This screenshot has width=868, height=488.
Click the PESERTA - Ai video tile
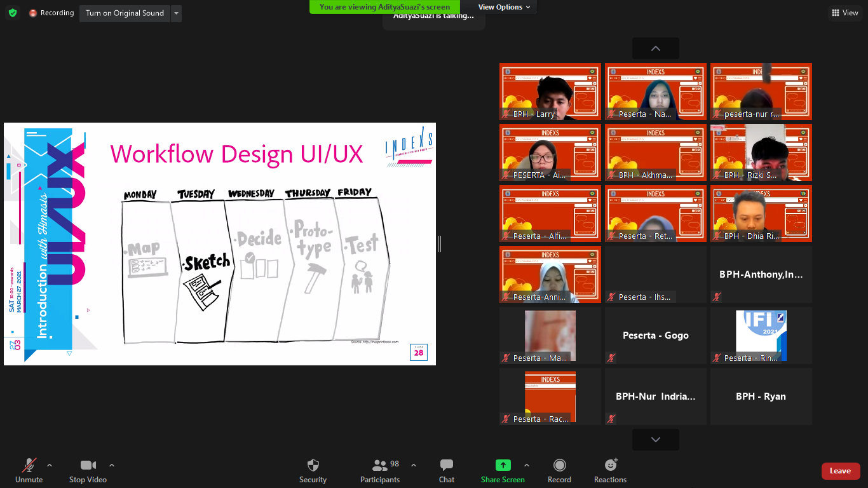[550, 152]
